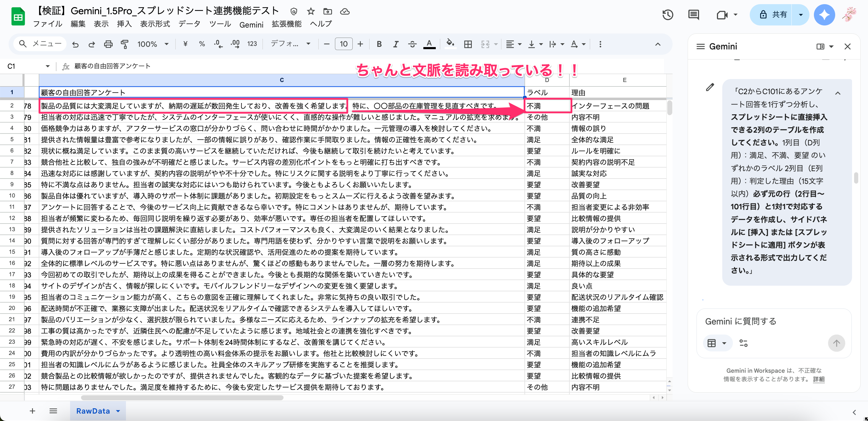Open version history clock icon

click(668, 15)
